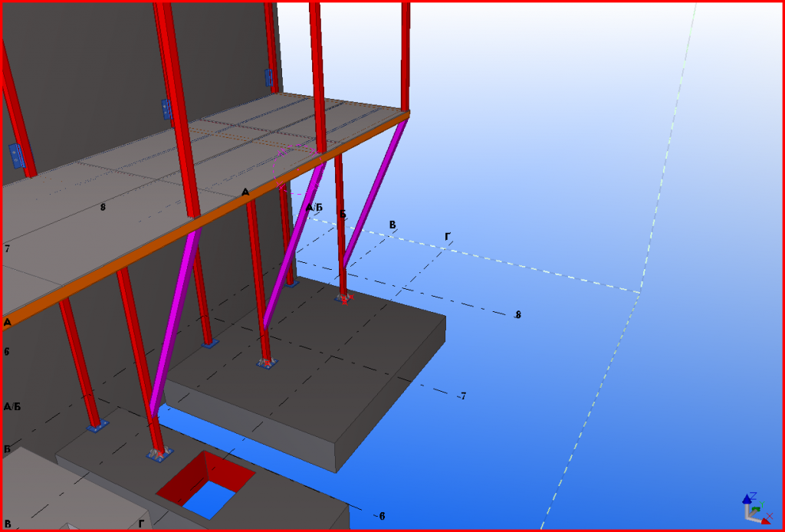Click grid label 8 on the floor slab
This screenshot has width=785, height=532.
pos(103,207)
